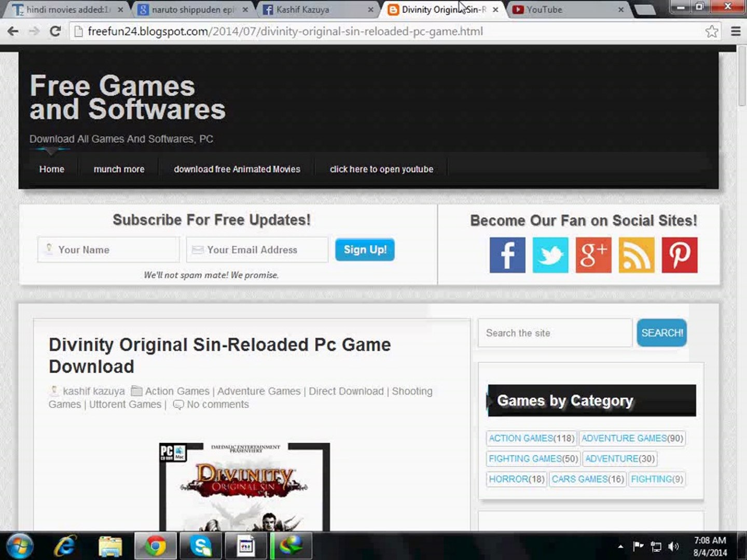Open the Windows Start button
Image resolution: width=747 pixels, height=560 pixels.
coord(20,546)
